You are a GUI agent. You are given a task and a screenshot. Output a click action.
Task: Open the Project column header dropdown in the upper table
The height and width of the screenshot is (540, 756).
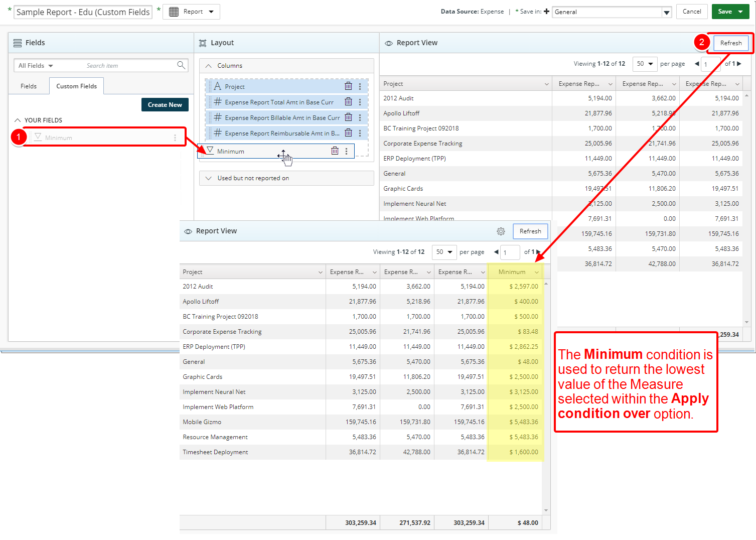click(x=547, y=84)
